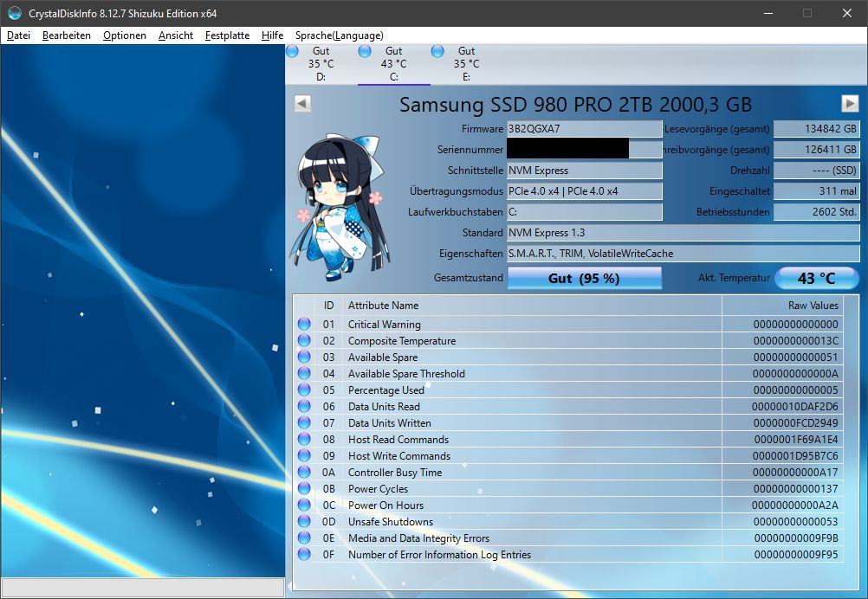Click status orb for Host Write Commands
This screenshot has height=599, width=868.
(x=304, y=455)
